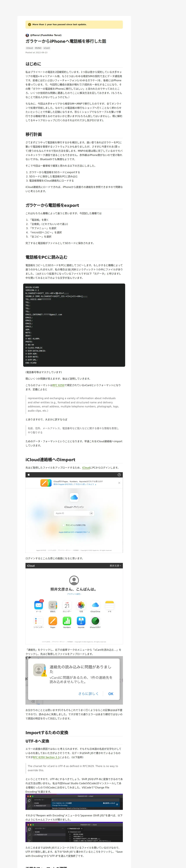
Task: Select the iCloud article tag
Action: tap(30, 48)
